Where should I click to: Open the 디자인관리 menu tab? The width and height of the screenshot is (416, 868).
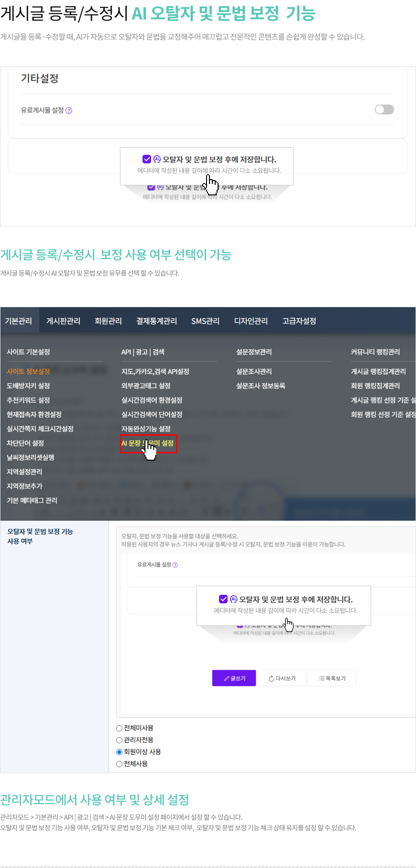tap(251, 321)
